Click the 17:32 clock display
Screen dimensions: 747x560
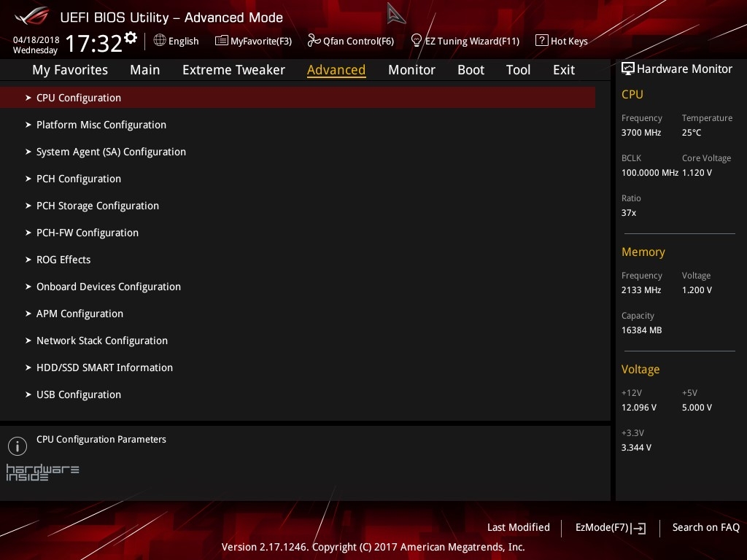point(94,43)
